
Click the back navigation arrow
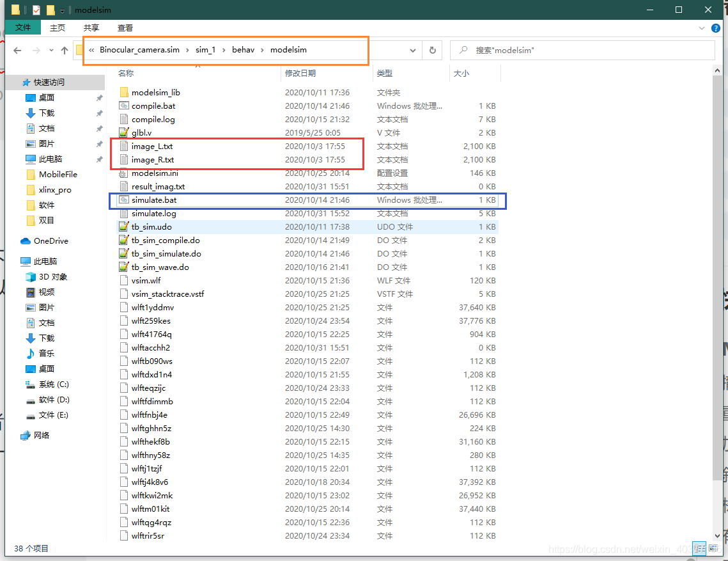(x=17, y=51)
